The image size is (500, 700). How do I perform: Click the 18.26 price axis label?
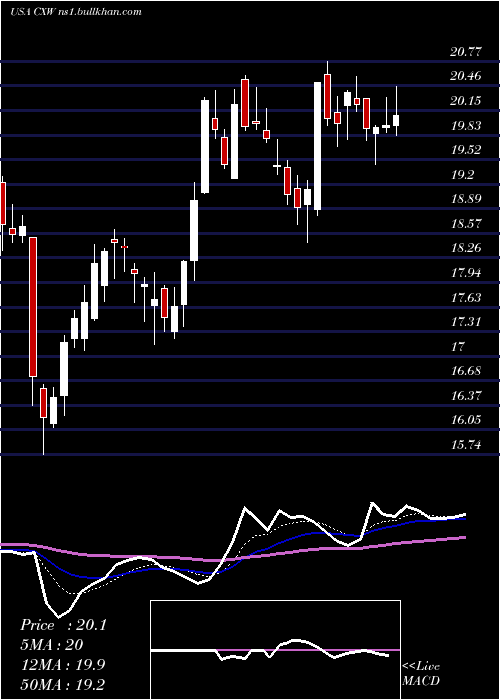click(x=466, y=249)
